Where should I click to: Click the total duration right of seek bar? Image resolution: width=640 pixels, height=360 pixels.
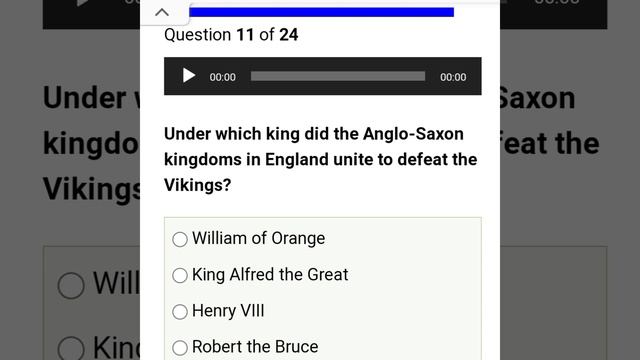(x=453, y=77)
